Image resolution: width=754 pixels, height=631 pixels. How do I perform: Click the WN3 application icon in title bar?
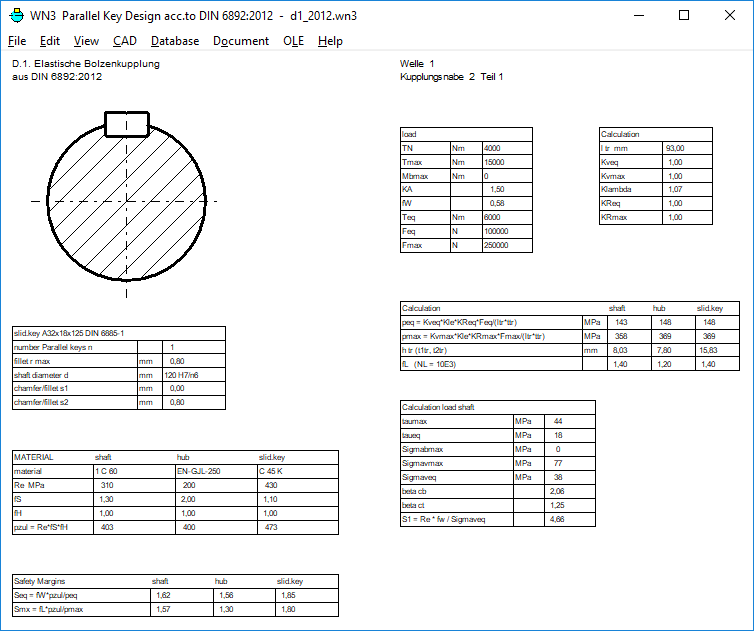pos(17,16)
